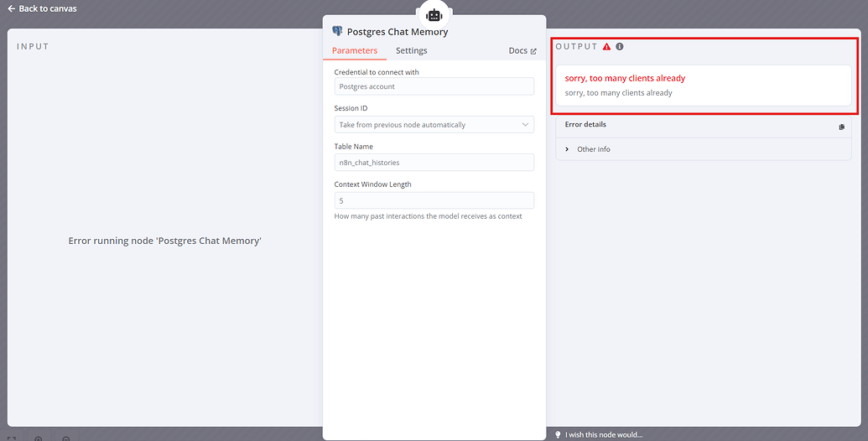The height and width of the screenshot is (441, 868).
Task: Copy error details with the copy icon
Action: (x=841, y=127)
